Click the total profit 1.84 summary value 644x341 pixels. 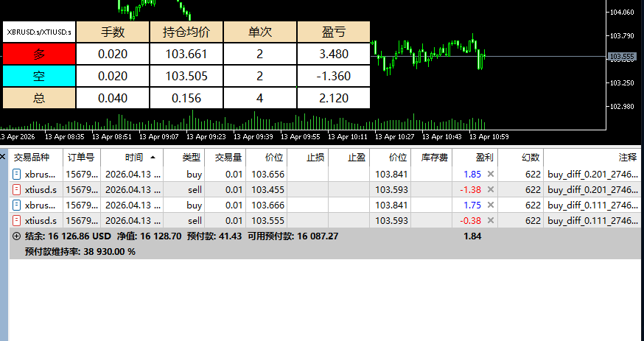472,236
